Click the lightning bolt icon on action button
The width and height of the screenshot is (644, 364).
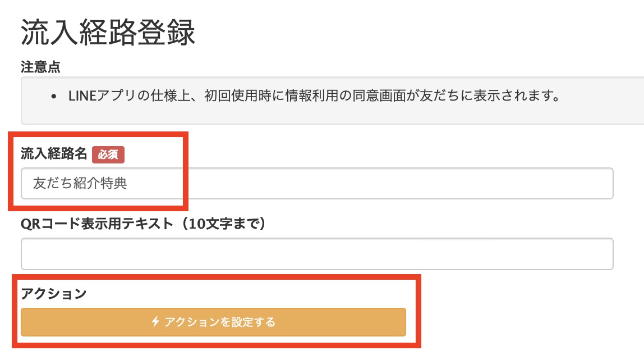point(156,322)
